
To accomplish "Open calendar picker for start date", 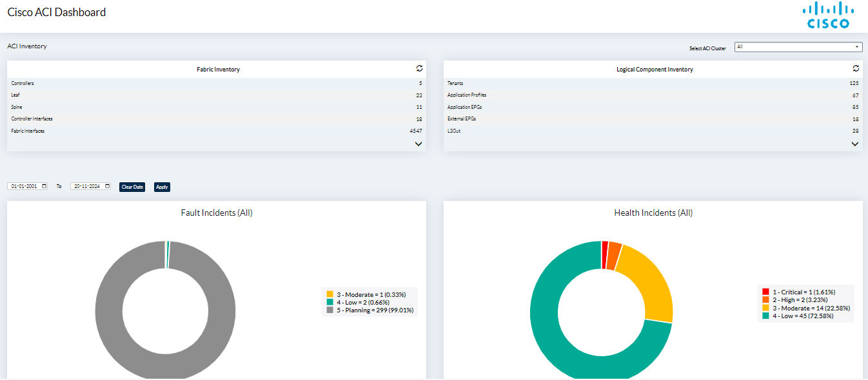I will (44, 187).
